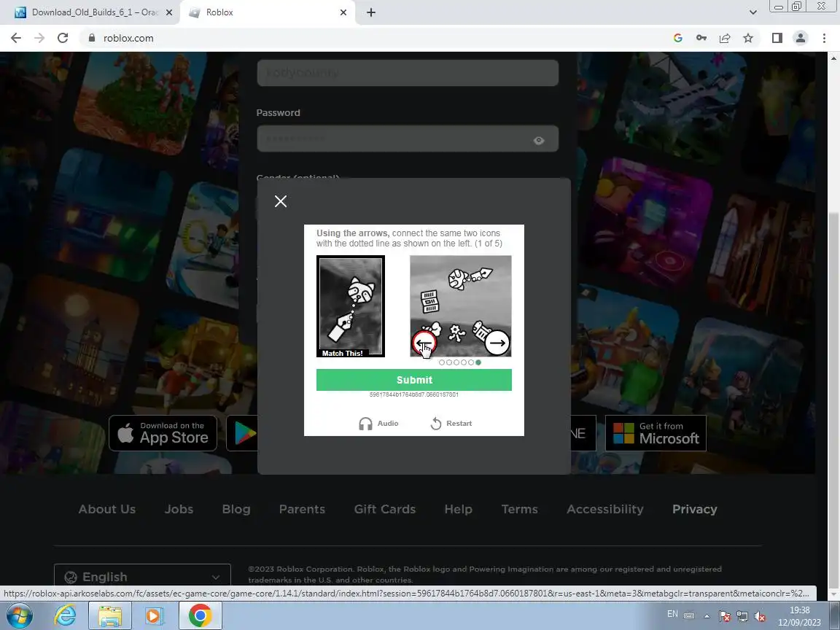Expand the English language dropdown
The image size is (840, 630).
[142, 577]
